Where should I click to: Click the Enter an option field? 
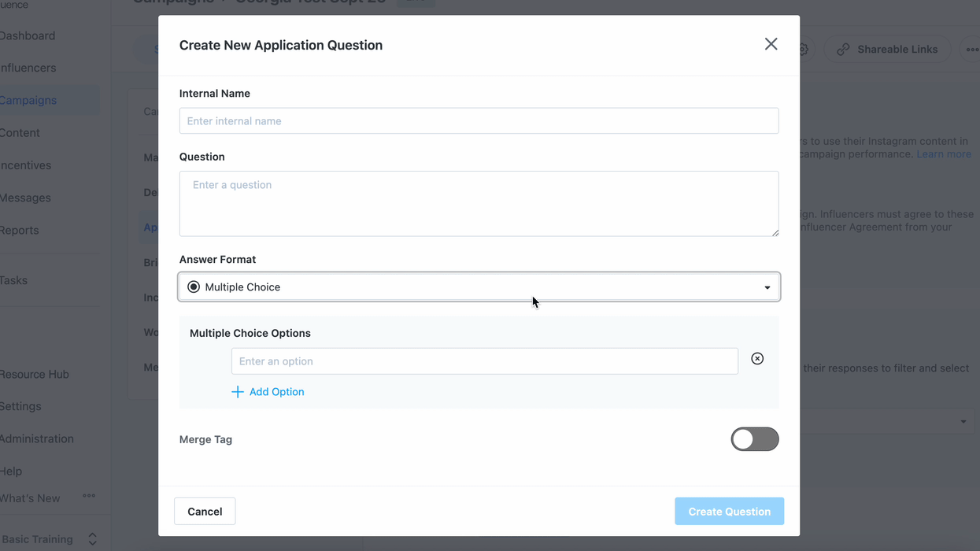484,361
